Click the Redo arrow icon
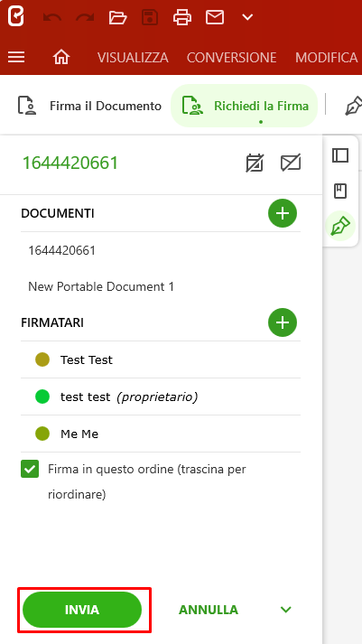This screenshot has width=362, height=644. click(x=85, y=17)
